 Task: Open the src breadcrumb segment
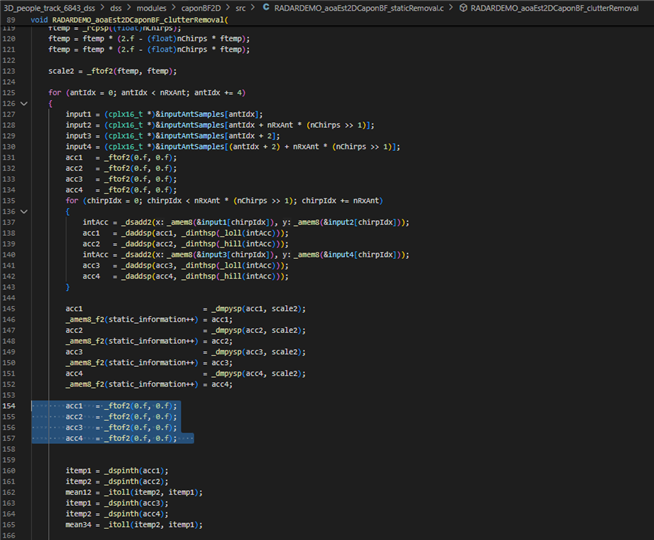[240, 8]
